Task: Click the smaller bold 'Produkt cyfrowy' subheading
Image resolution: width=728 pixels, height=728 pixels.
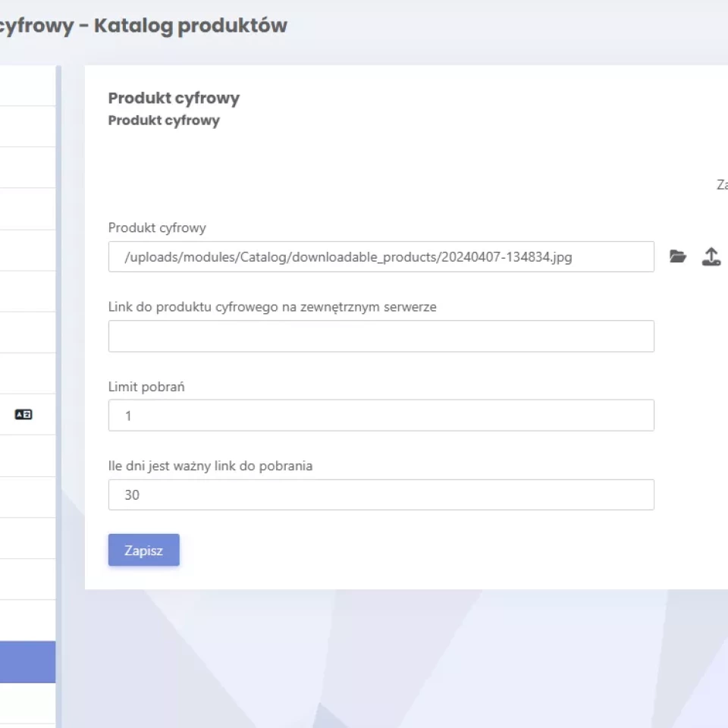Action: (164, 121)
